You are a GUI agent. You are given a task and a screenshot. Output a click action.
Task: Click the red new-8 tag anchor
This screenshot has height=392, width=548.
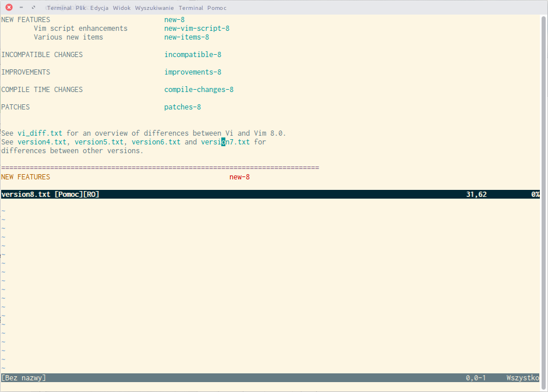(x=239, y=177)
